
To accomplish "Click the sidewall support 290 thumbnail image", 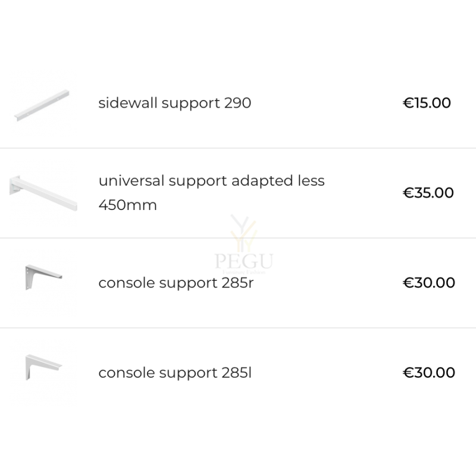I will click(42, 105).
